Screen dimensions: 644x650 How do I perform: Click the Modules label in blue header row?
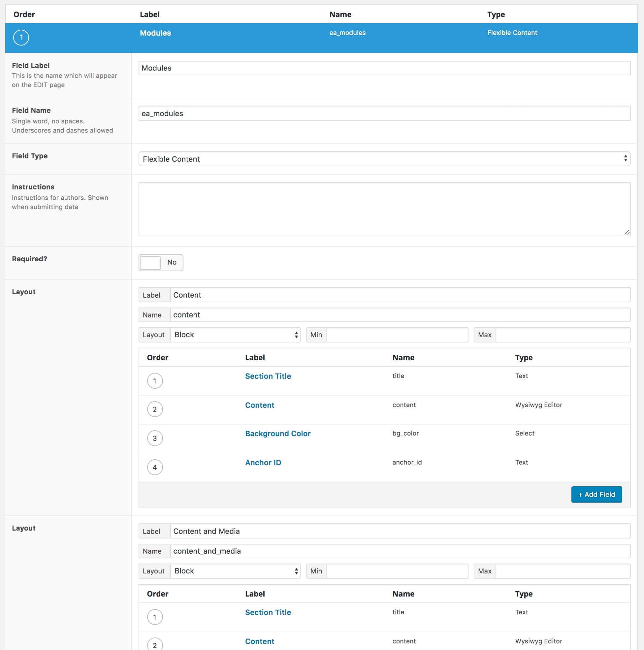coord(155,33)
